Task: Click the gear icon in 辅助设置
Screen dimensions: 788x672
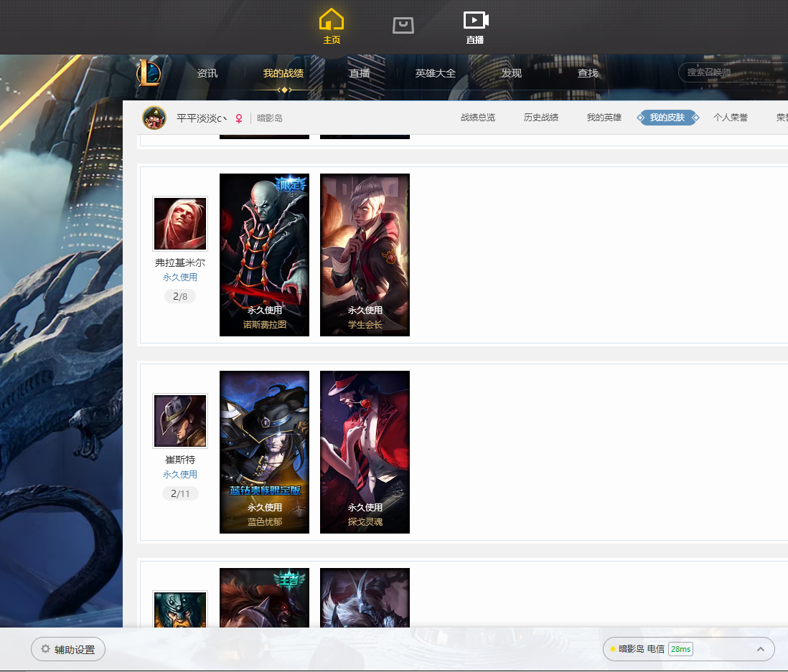Action: coord(45,649)
